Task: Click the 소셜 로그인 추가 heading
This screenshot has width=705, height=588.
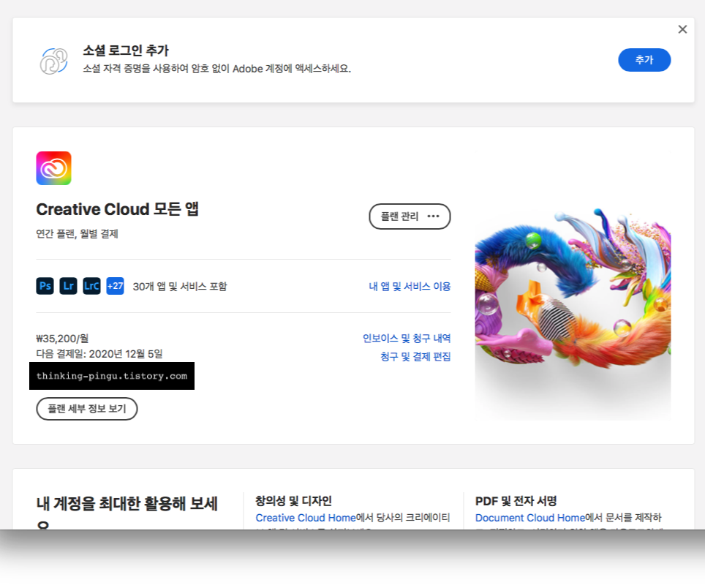Action: coord(126,50)
